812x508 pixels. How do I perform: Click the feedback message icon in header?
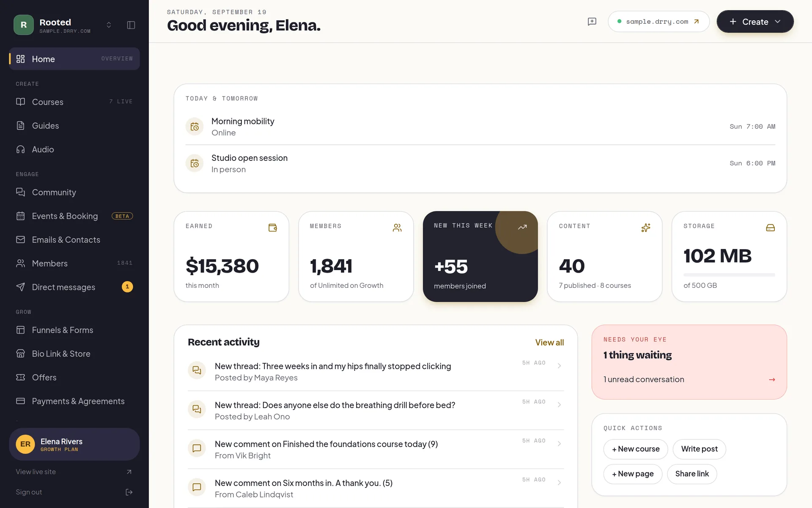click(x=592, y=22)
